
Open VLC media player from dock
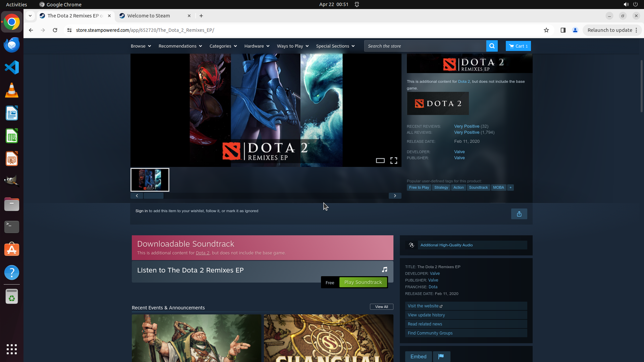tap(12, 90)
